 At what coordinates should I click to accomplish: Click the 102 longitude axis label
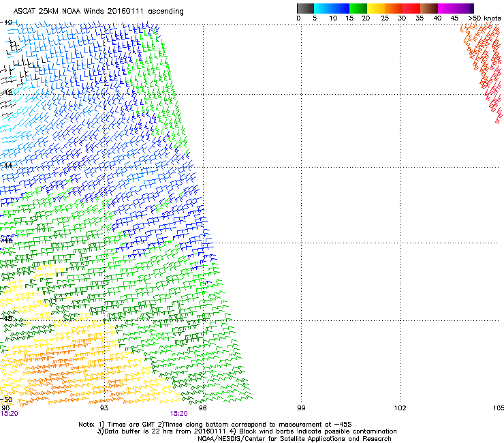[x=400, y=408]
